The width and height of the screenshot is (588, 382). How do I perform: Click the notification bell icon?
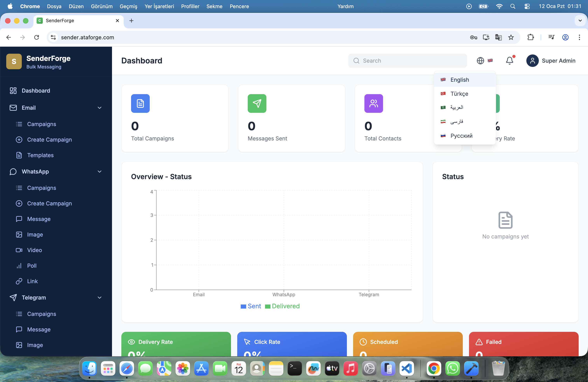(509, 60)
